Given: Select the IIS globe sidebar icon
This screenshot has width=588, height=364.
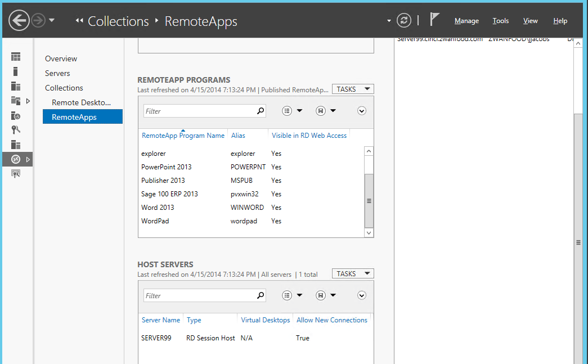Looking at the screenshot, I should click(x=16, y=115).
